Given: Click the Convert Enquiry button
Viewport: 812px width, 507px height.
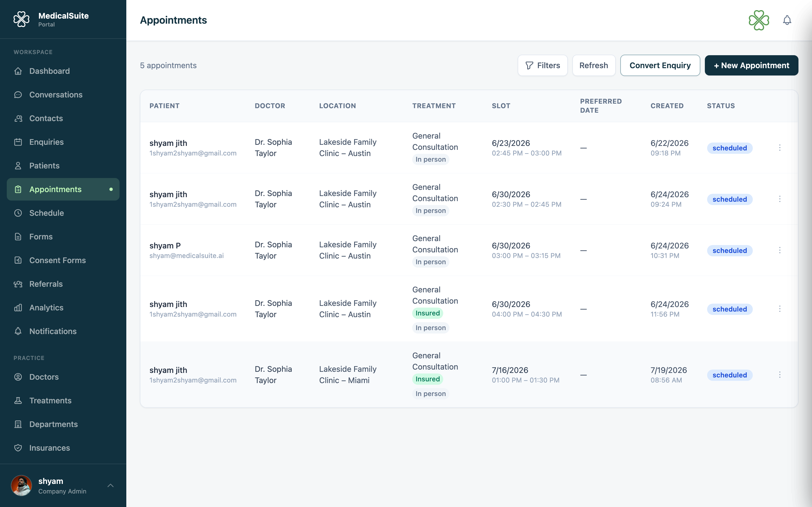Looking at the screenshot, I should point(660,65).
